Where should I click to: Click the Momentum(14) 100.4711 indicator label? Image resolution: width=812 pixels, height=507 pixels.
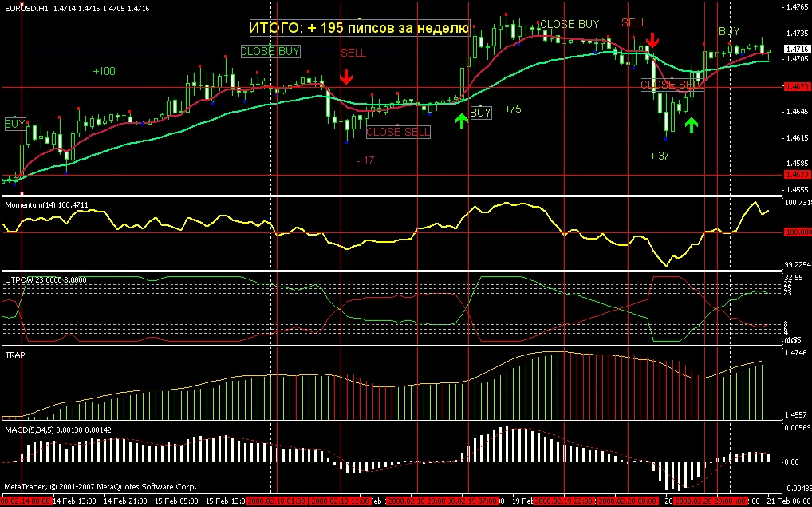click(46, 205)
